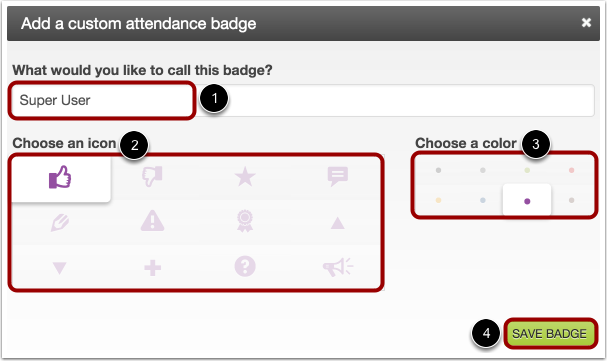The width and height of the screenshot is (607, 361).
Task: Choose the green color dot
Action: point(527,170)
